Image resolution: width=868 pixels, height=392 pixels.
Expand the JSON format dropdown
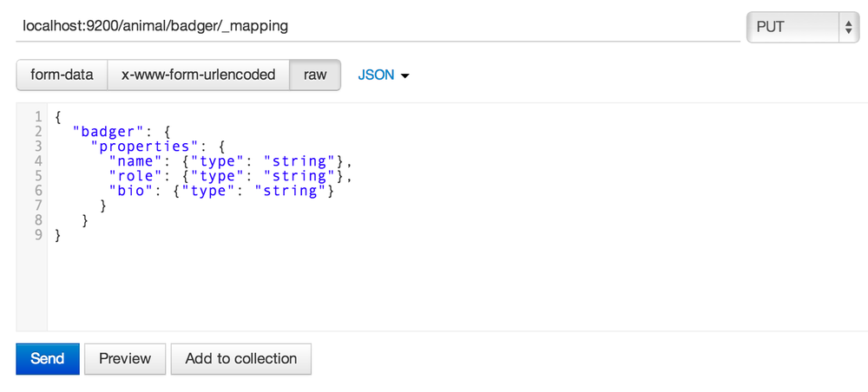[x=383, y=75]
